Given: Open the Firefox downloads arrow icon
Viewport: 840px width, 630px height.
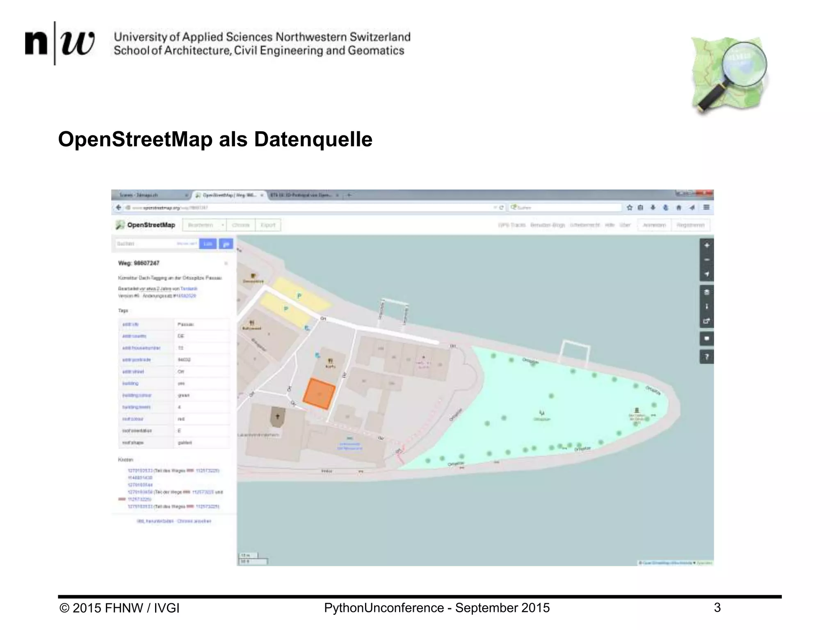Looking at the screenshot, I should click(x=653, y=208).
